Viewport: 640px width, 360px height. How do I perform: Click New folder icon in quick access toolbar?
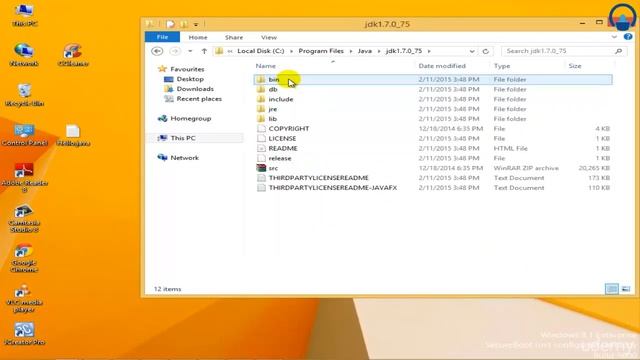click(x=184, y=24)
